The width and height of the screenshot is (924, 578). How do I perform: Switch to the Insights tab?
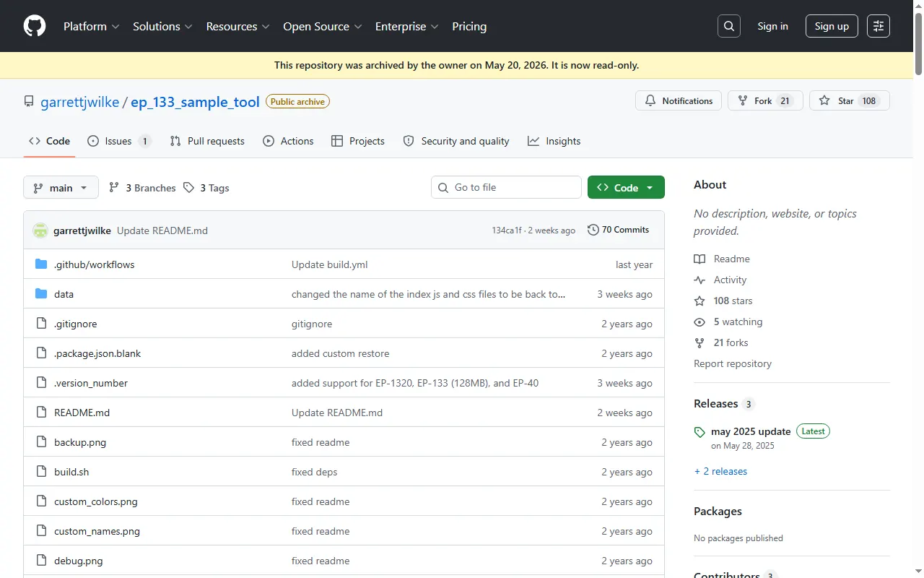(554, 141)
